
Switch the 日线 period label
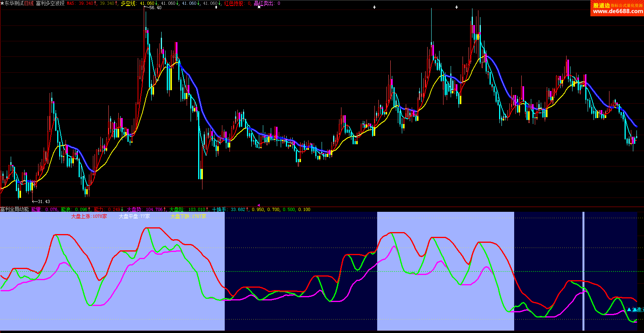tap(29, 3)
